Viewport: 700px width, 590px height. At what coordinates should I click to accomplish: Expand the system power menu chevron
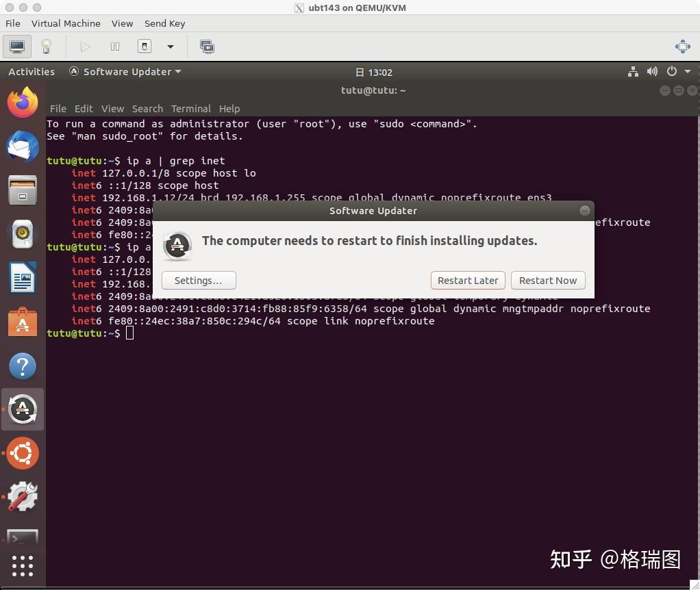[x=687, y=72]
